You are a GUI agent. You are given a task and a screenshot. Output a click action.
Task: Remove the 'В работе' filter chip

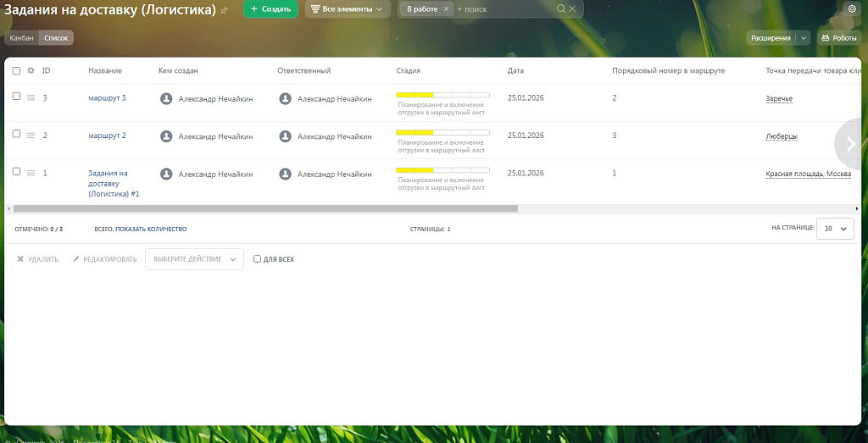[447, 9]
